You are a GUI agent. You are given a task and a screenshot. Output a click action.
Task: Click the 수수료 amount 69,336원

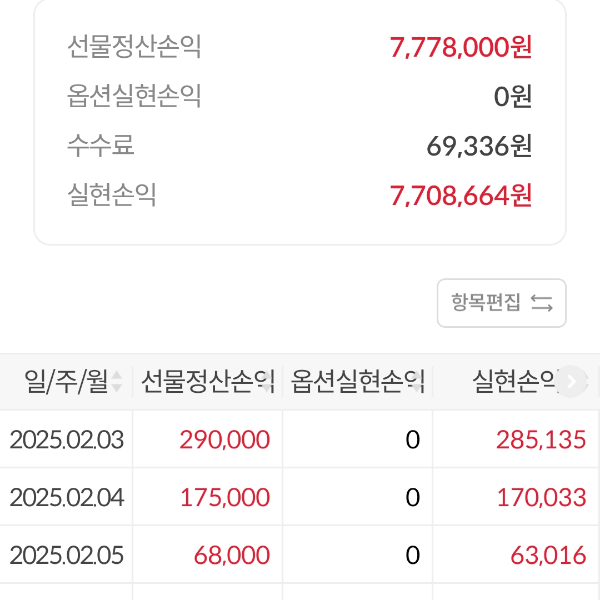pyautogui.click(x=479, y=146)
